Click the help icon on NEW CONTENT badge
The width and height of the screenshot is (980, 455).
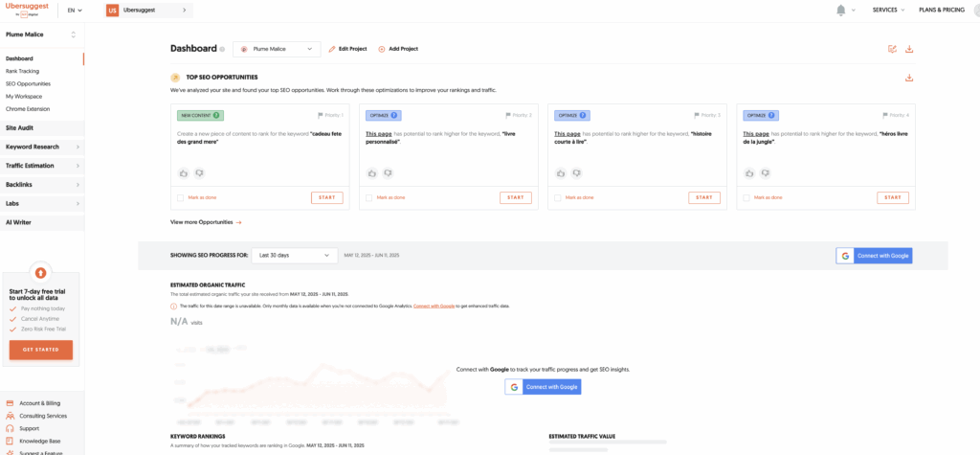pyautogui.click(x=216, y=115)
